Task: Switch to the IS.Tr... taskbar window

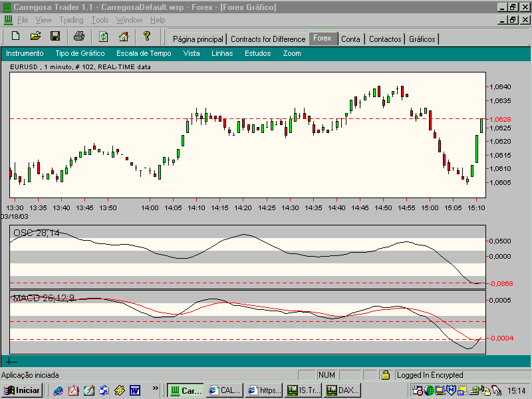Action: point(304,390)
